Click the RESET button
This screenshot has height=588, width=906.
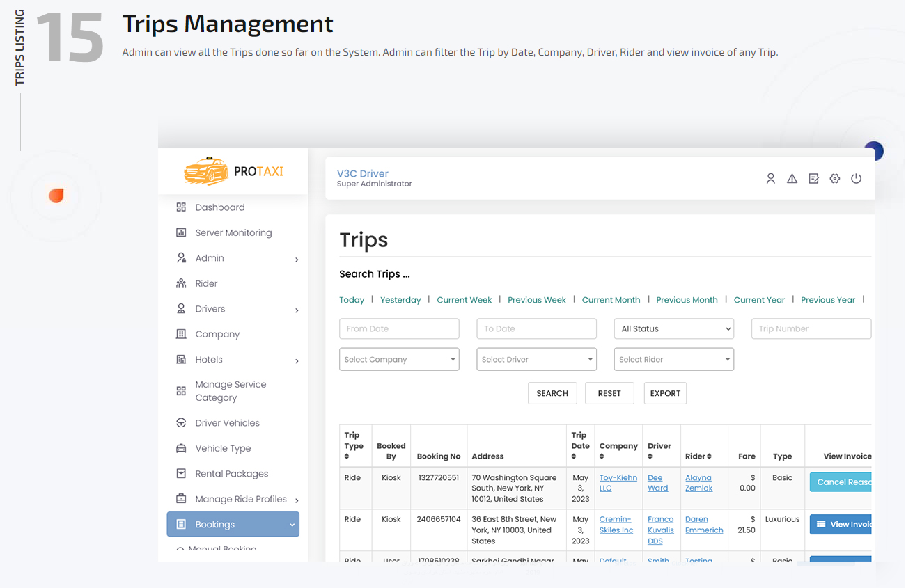tap(609, 393)
